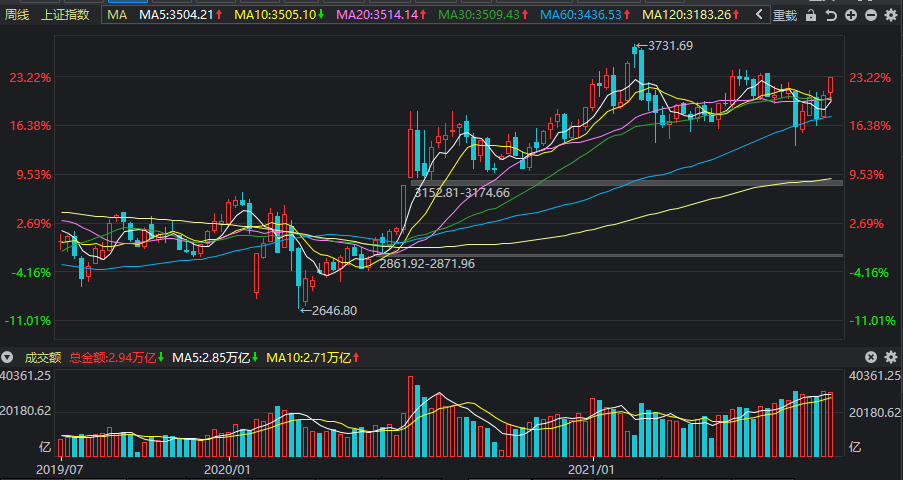This screenshot has height=480, width=903.
Task: Click the lock icon in chart toolbar
Action: pos(811,15)
